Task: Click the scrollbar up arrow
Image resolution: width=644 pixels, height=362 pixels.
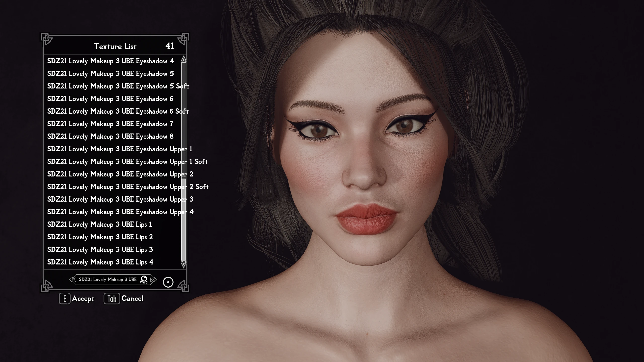Action: (x=184, y=59)
